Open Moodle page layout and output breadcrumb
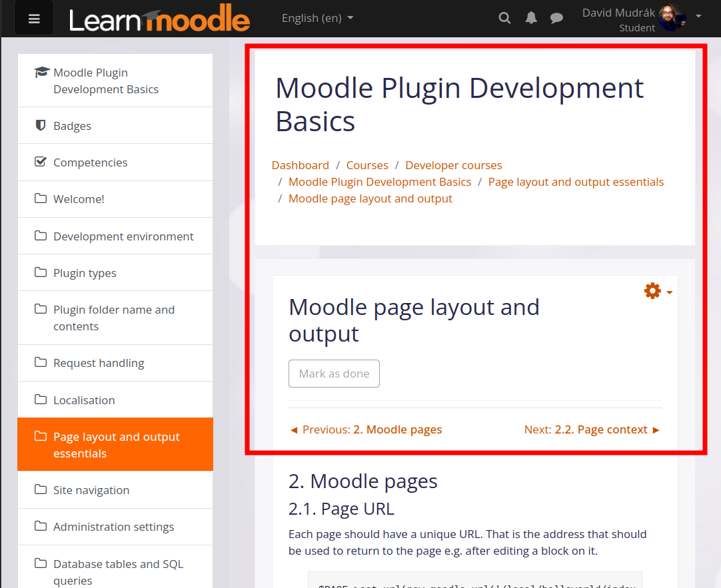 [x=370, y=198]
